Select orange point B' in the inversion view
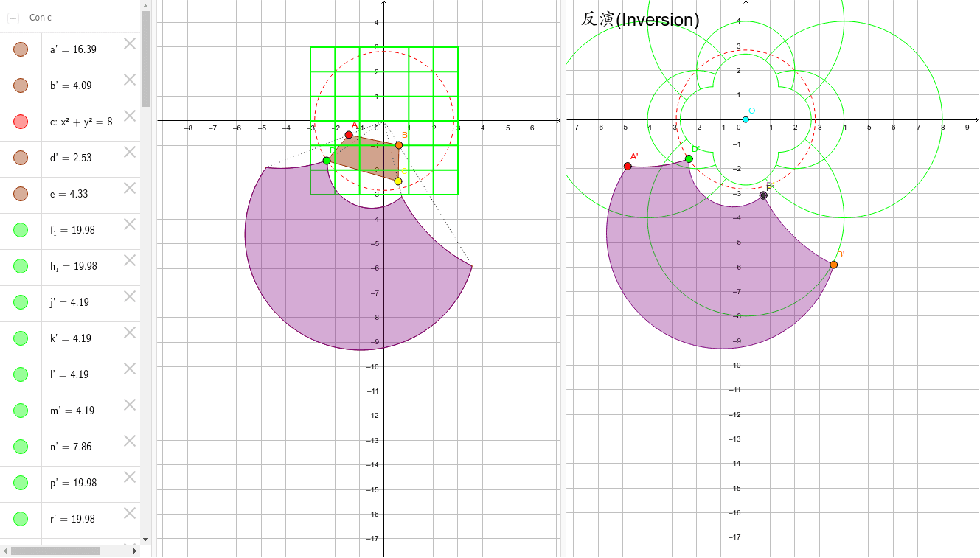This screenshot has height=558, width=980. [x=833, y=264]
